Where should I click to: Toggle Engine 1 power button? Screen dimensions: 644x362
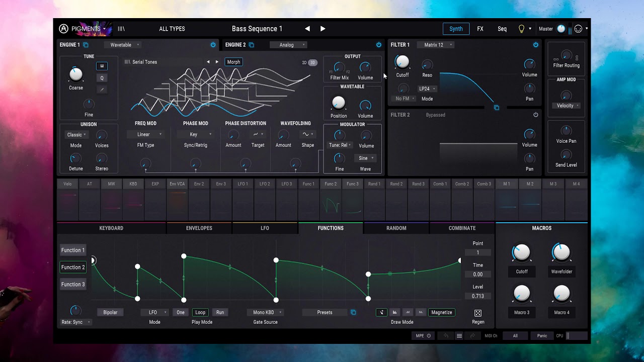click(x=213, y=45)
